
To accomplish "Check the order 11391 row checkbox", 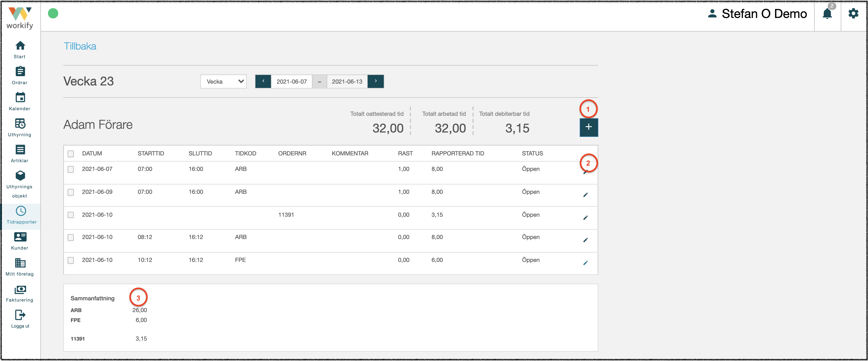I will click(x=71, y=215).
